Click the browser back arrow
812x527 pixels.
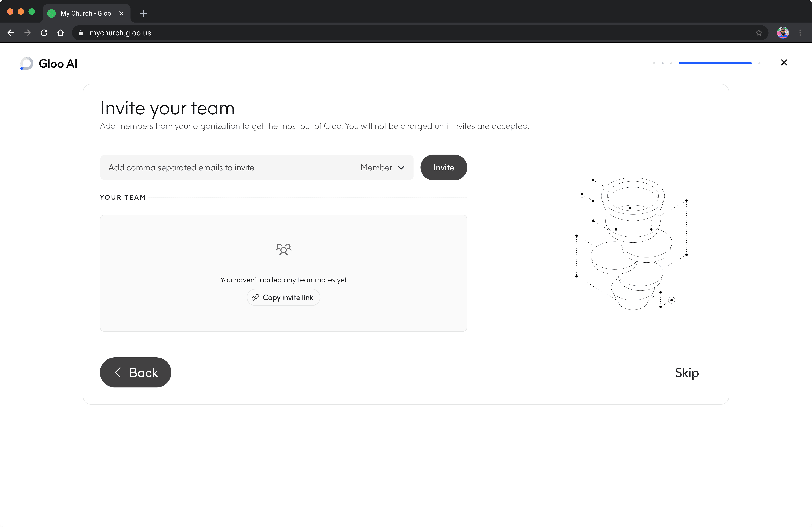click(11, 33)
